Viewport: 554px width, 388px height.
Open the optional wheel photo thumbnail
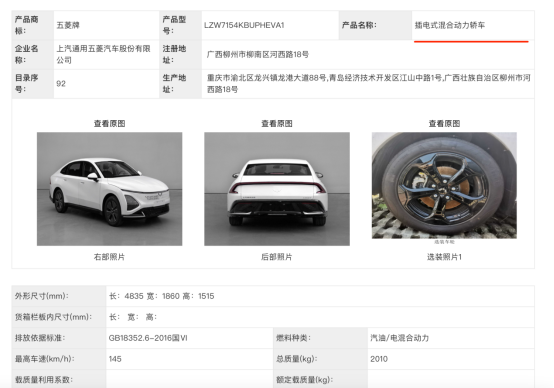coord(444,186)
